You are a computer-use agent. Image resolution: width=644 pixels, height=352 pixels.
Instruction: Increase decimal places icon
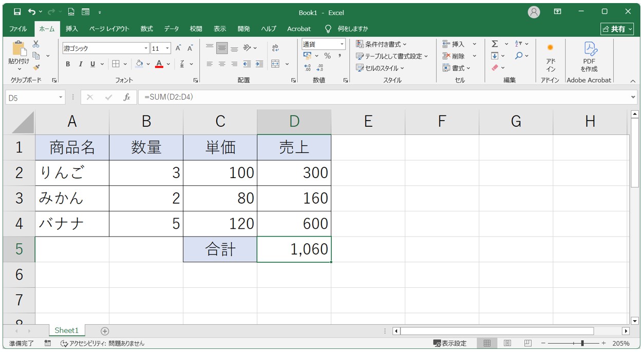307,67
